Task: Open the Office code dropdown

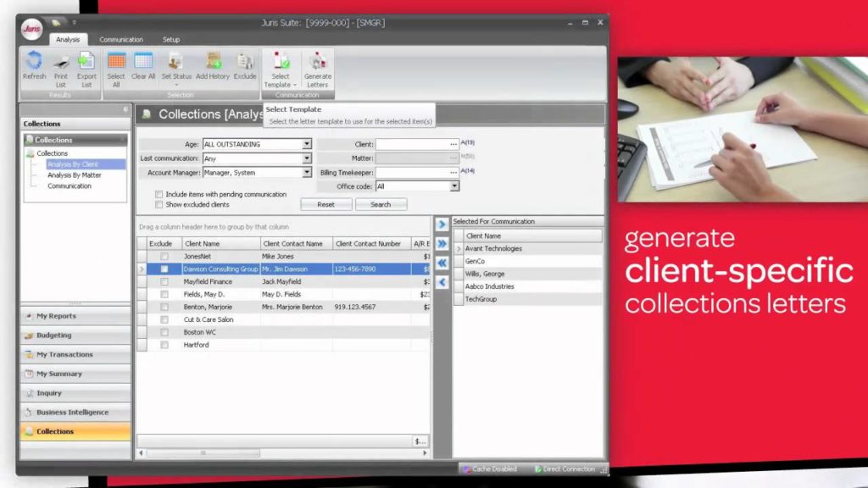Action: [x=454, y=186]
